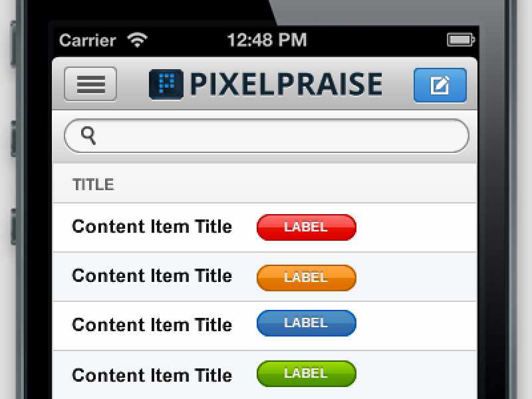
Task: Tap the TITLE section header
Action: (93, 185)
